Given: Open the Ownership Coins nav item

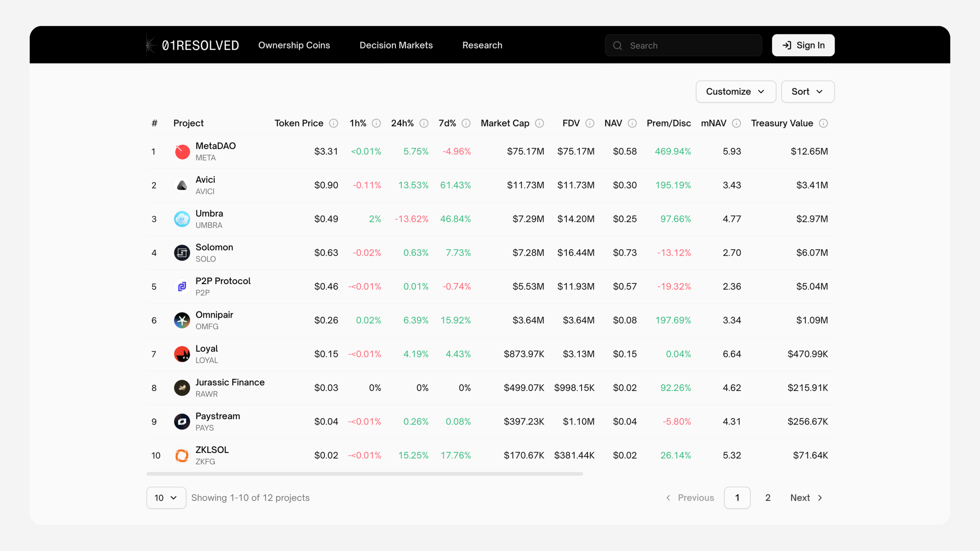Looking at the screenshot, I should [294, 45].
